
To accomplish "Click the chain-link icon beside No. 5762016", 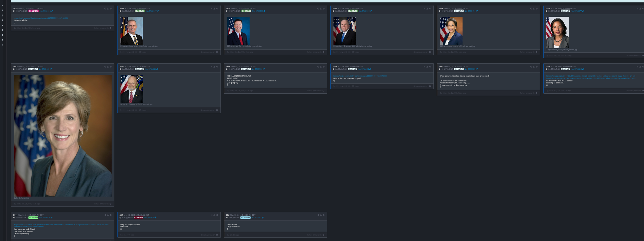I will pyautogui.click(x=52, y=11).
